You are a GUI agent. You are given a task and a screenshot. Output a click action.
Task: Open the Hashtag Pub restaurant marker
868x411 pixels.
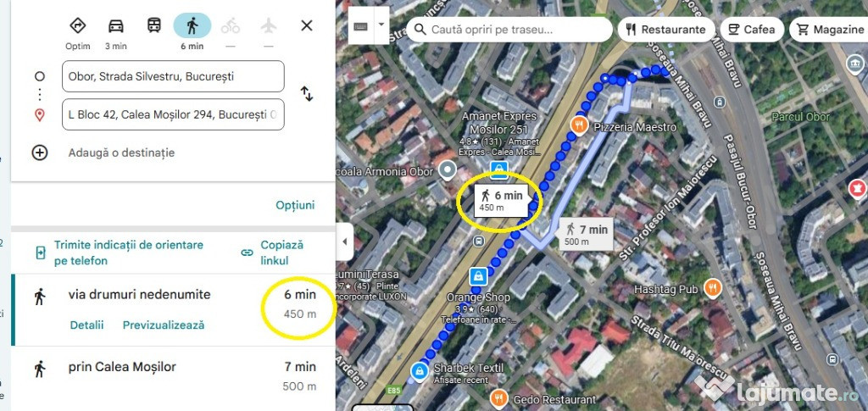tap(712, 287)
